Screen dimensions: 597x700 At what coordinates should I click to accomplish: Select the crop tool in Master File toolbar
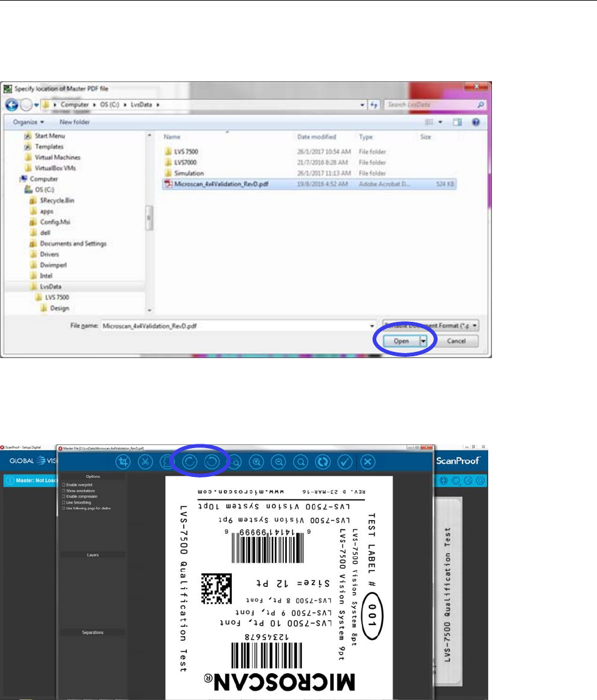[123, 462]
